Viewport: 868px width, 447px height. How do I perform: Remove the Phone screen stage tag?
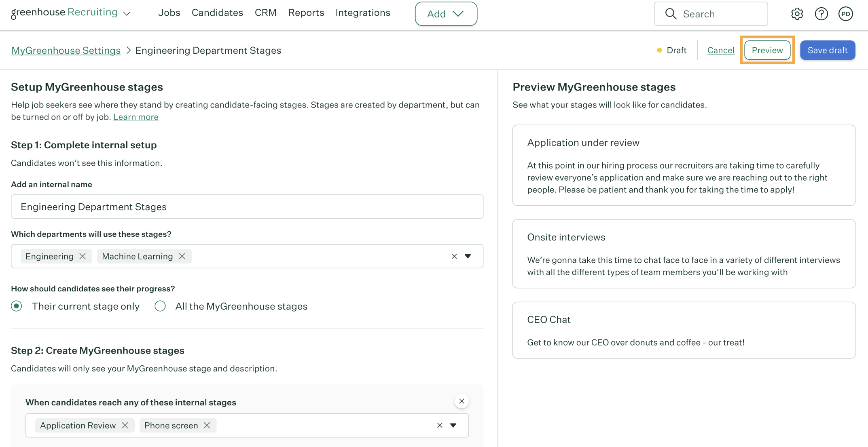point(207,425)
